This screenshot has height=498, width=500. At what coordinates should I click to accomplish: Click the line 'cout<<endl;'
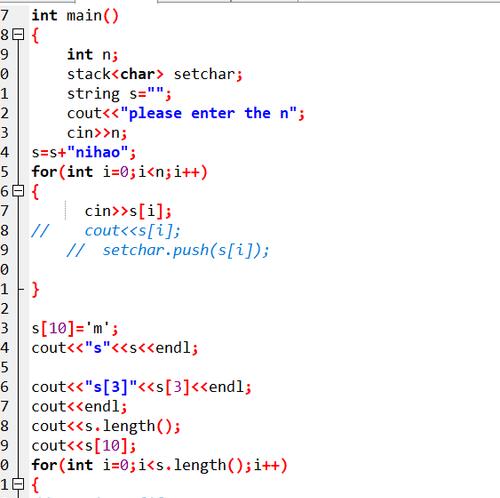(79, 407)
